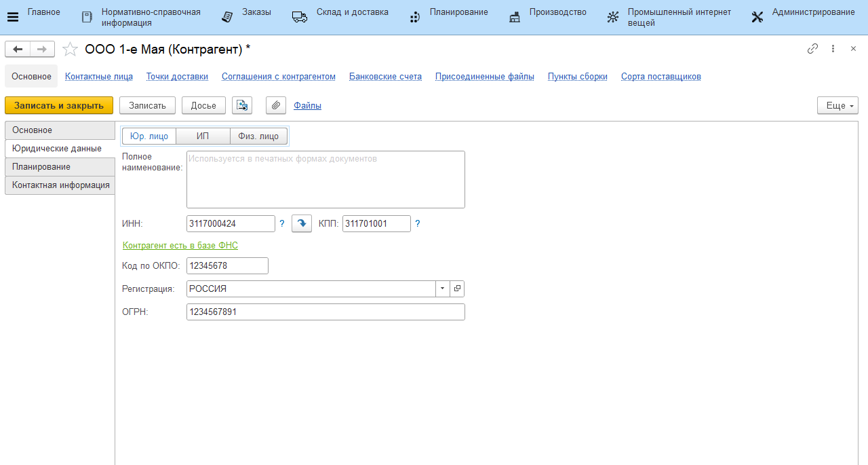Click the forward navigation arrow
The width and height of the screenshot is (868, 465).
tap(42, 49)
